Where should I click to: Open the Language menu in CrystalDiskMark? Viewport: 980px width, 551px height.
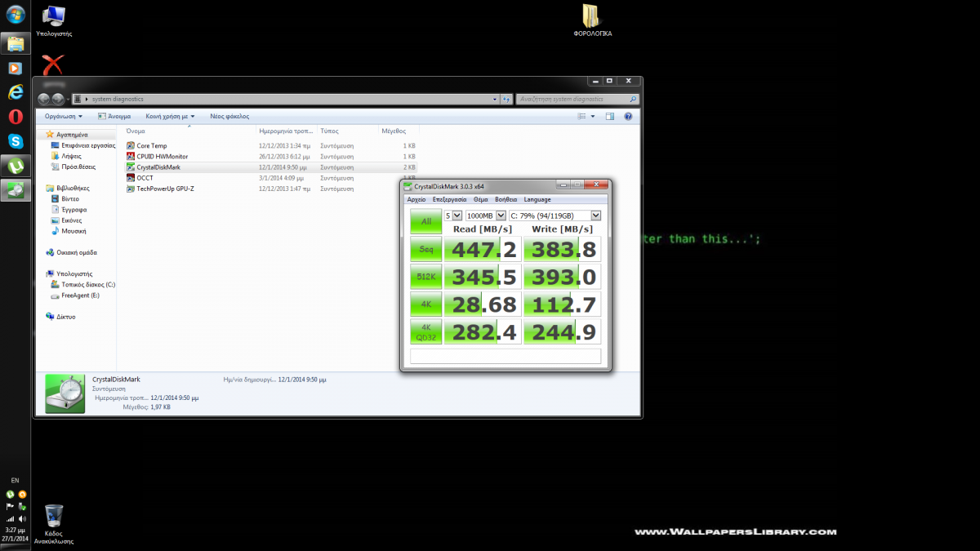tap(537, 199)
